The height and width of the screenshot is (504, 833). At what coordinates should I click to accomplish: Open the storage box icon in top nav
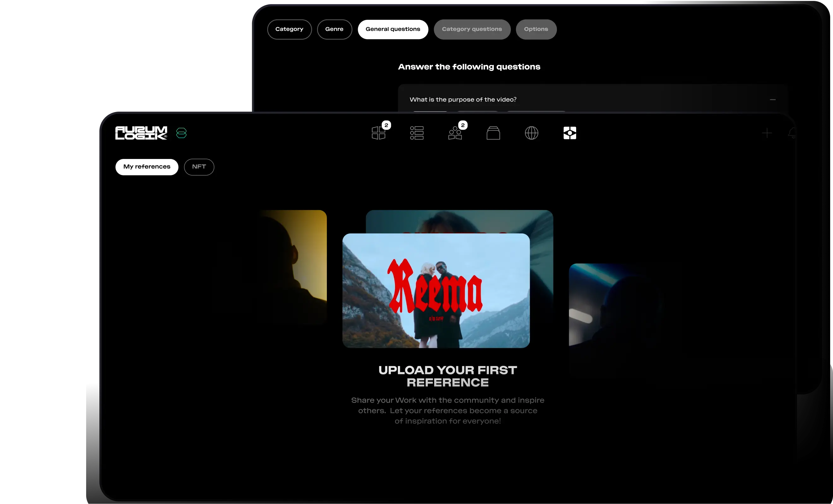(493, 133)
